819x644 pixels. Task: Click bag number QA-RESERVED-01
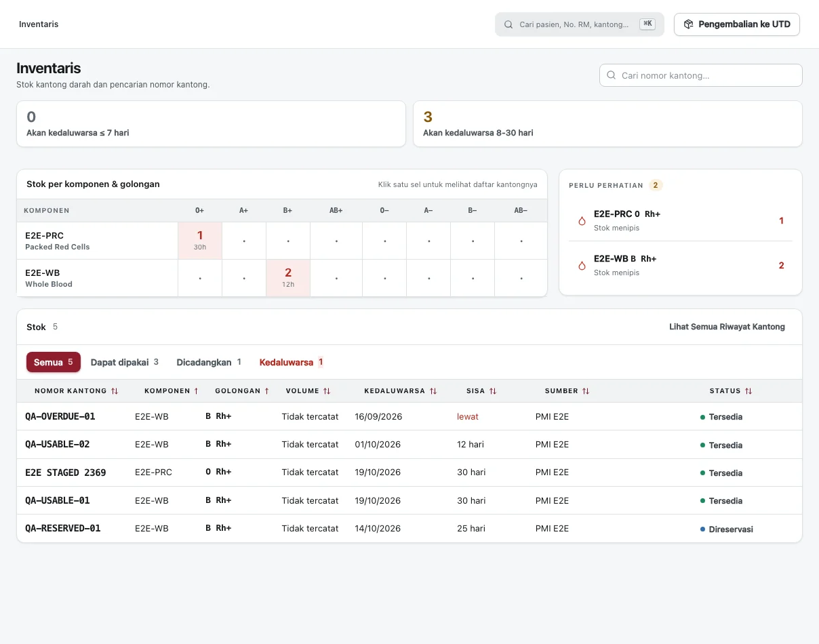pyautogui.click(x=63, y=528)
